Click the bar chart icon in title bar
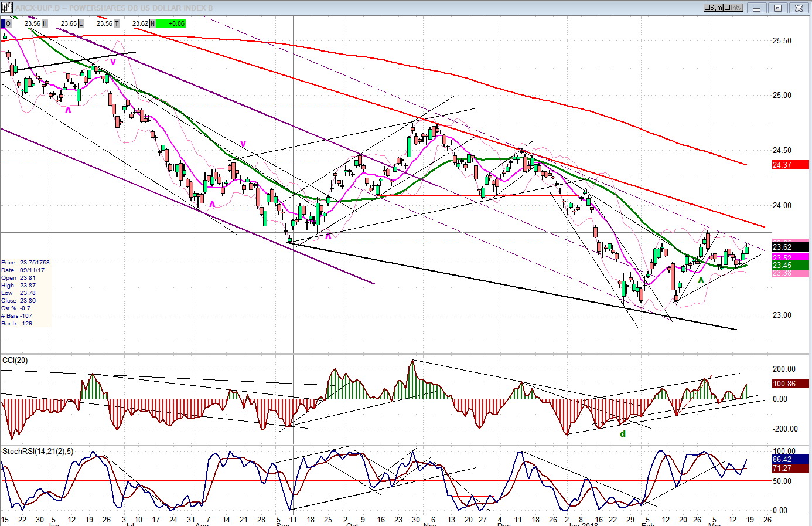The image size is (812, 526). pos(7,8)
